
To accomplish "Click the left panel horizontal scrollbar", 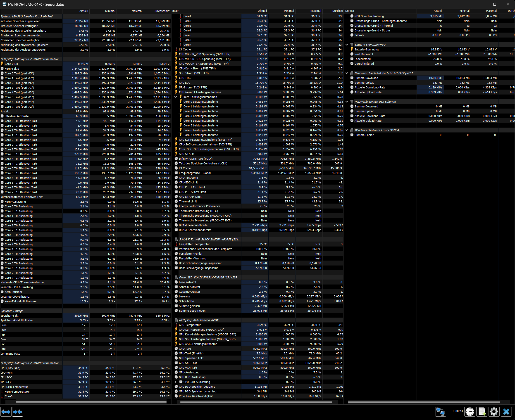I will [x=91, y=402].
